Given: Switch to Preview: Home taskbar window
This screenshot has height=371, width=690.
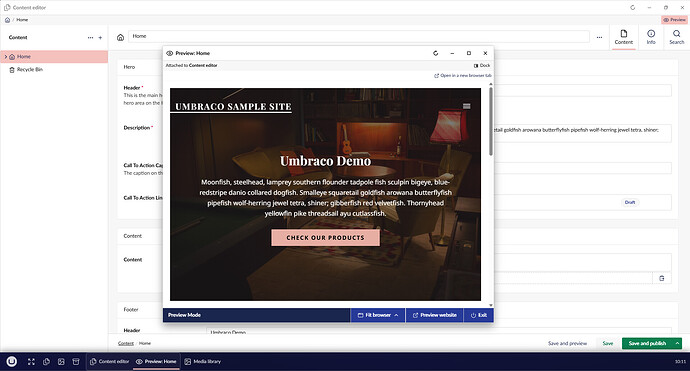Looking at the screenshot, I should [x=156, y=362].
